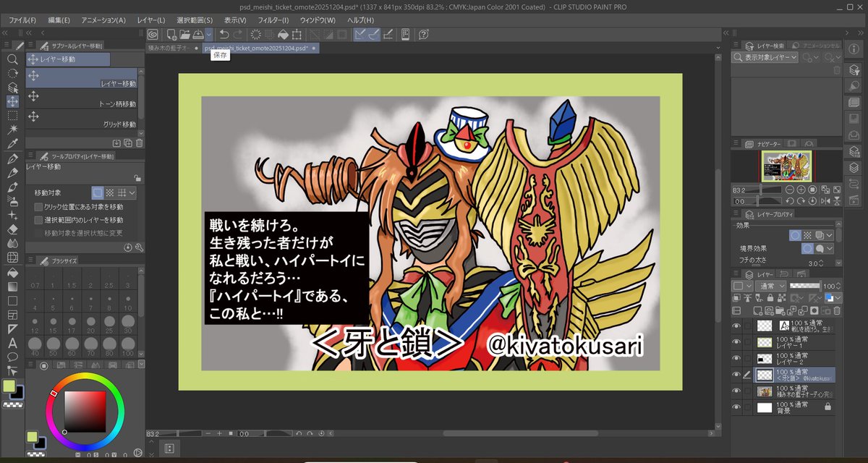
Task: Select the Balloon tool
Action: (x=12, y=357)
